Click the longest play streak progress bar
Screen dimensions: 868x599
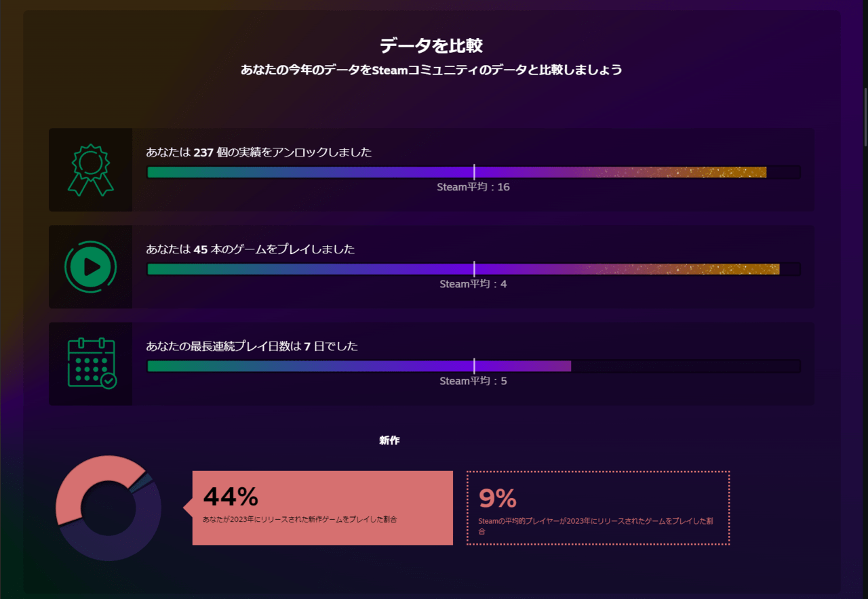click(x=473, y=366)
